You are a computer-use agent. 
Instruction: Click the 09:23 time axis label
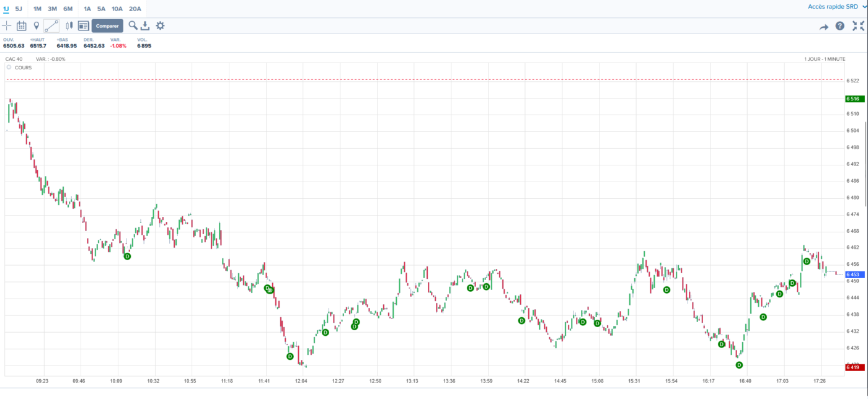pyautogui.click(x=42, y=381)
